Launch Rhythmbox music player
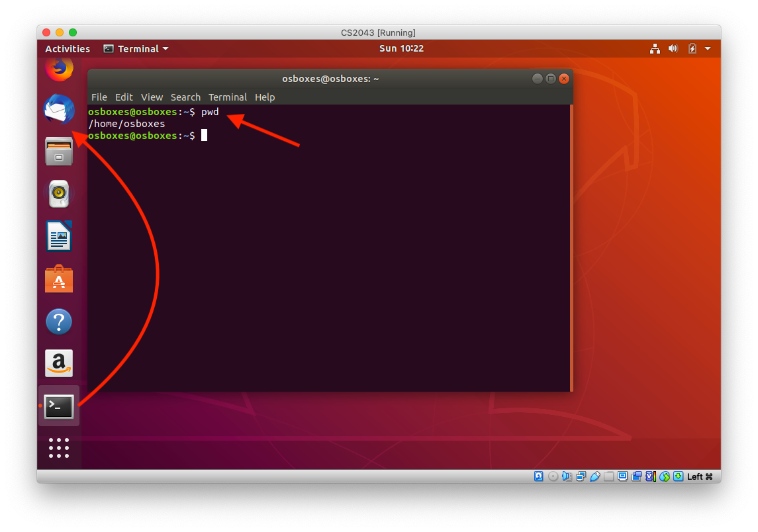Viewport: 758px width, 532px height. tap(59, 194)
